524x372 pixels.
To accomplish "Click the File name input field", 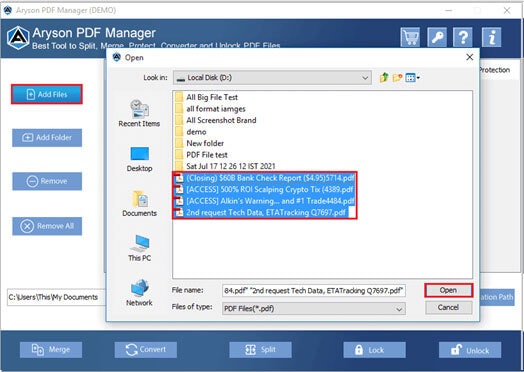I will click(x=314, y=291).
